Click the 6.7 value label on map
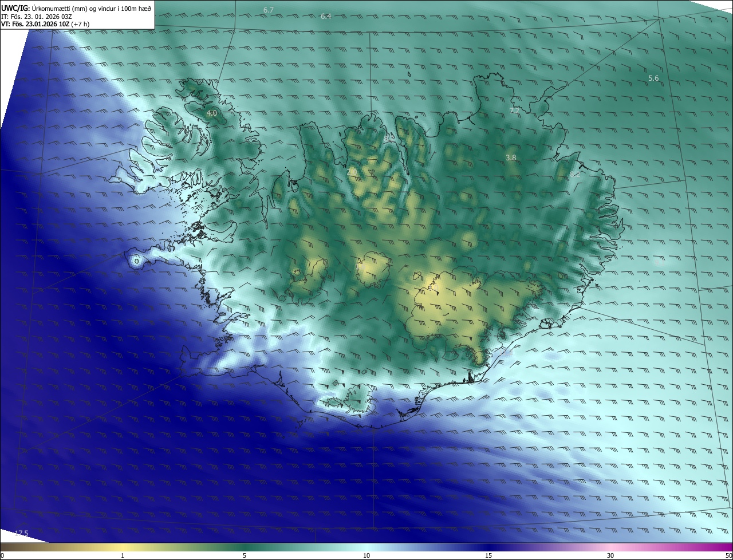The width and height of the screenshot is (733, 560). 269,10
